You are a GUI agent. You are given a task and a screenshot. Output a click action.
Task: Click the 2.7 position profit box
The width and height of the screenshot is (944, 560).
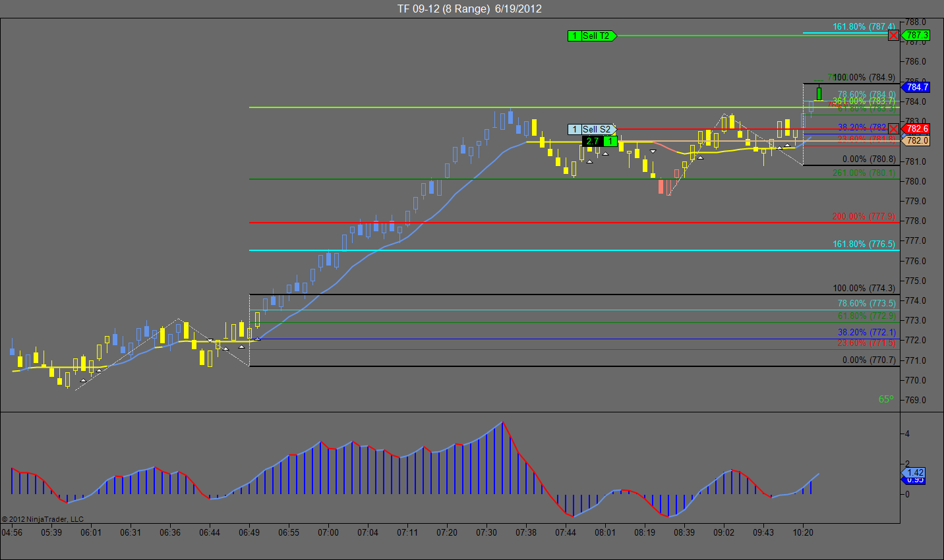tap(592, 141)
